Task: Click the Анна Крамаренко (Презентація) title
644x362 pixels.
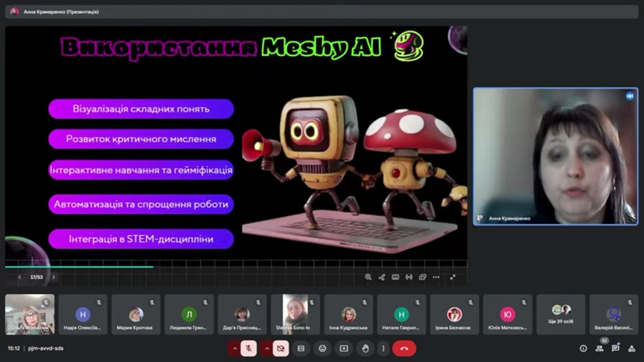Action: tap(61, 12)
